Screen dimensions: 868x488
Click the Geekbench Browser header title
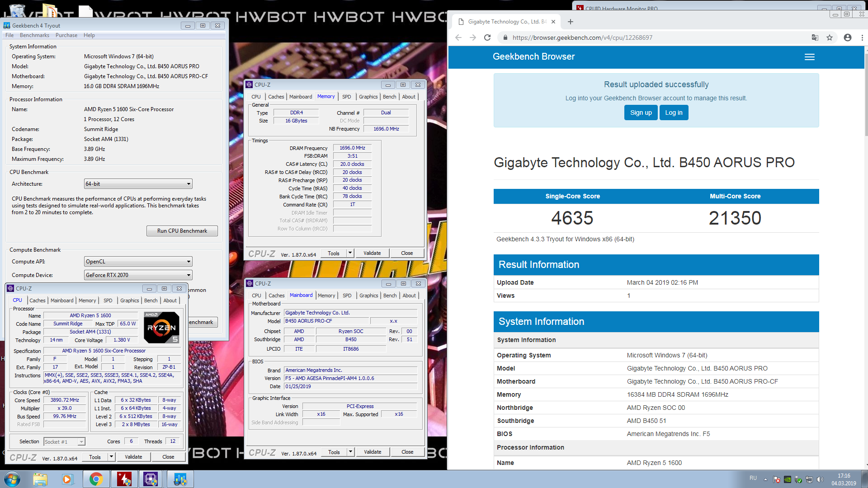(533, 57)
